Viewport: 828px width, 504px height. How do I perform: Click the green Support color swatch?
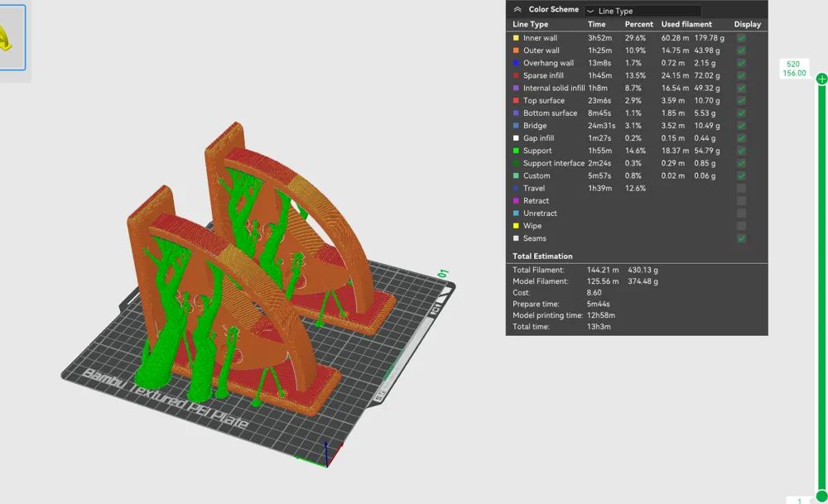click(x=516, y=151)
